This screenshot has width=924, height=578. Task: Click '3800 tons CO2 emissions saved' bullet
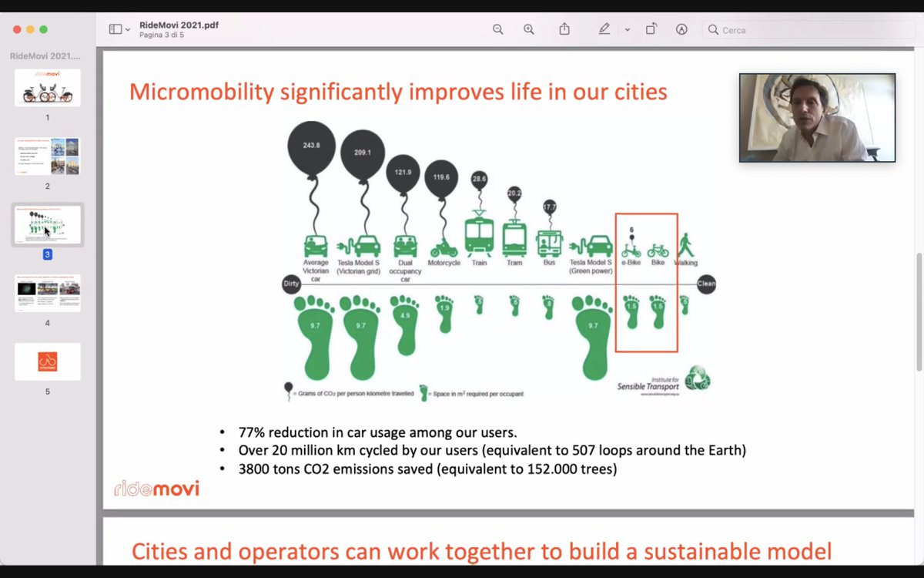(427, 469)
